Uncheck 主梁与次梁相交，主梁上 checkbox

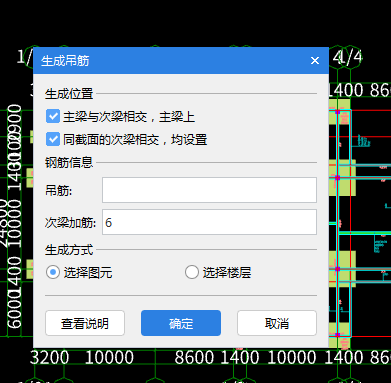pos(53,117)
